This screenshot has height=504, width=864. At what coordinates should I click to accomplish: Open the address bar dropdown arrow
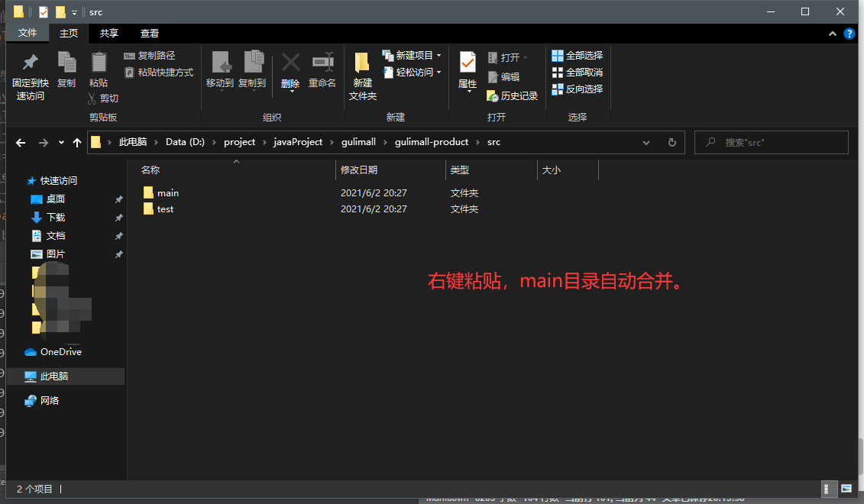[646, 142]
